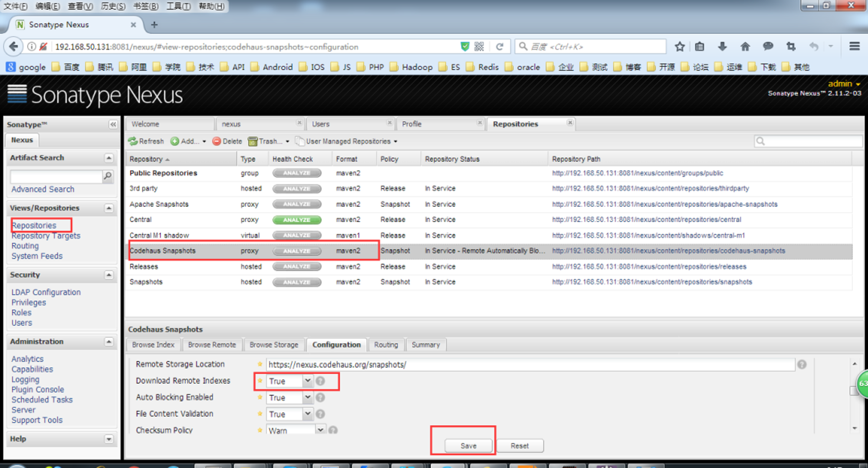Screen dimensions: 868x468
Task: Click the browser address bar
Action: (x=256, y=46)
